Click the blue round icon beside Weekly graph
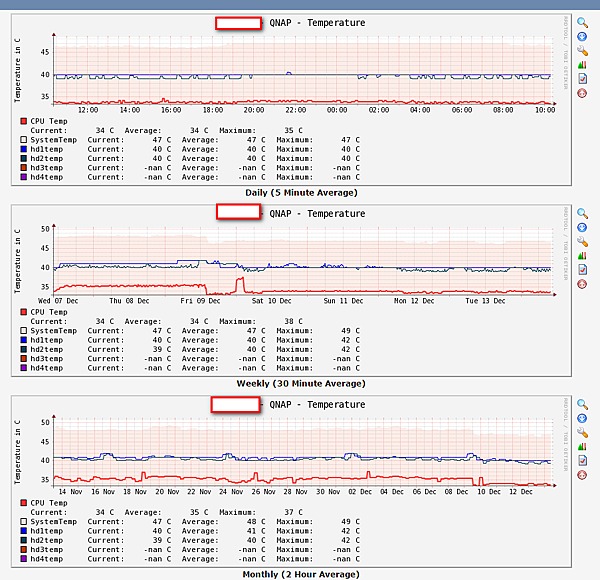 tap(582, 228)
